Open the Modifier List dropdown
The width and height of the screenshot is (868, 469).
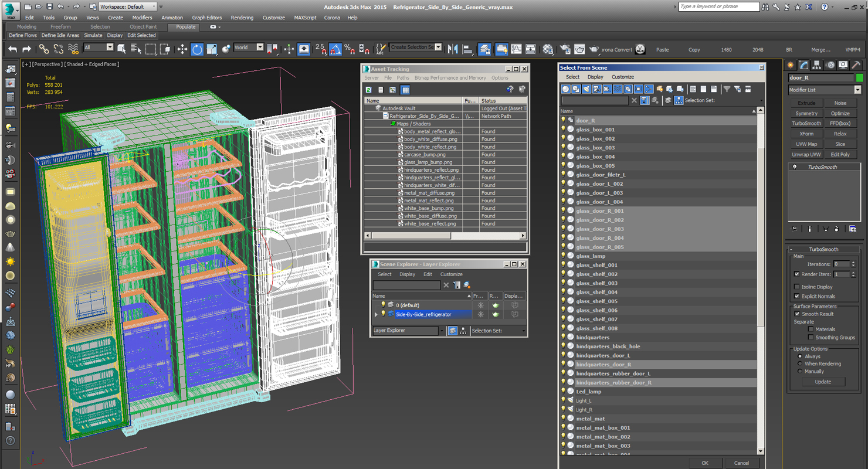(825, 90)
